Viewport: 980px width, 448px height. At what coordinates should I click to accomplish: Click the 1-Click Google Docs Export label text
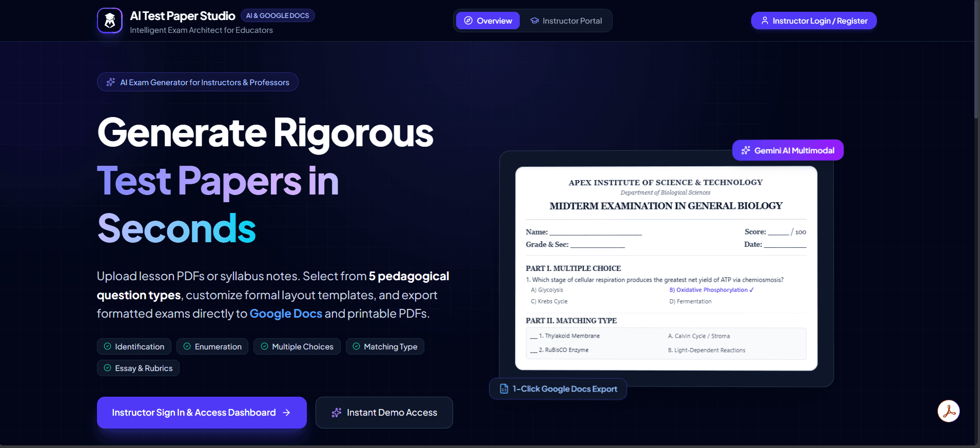click(565, 389)
